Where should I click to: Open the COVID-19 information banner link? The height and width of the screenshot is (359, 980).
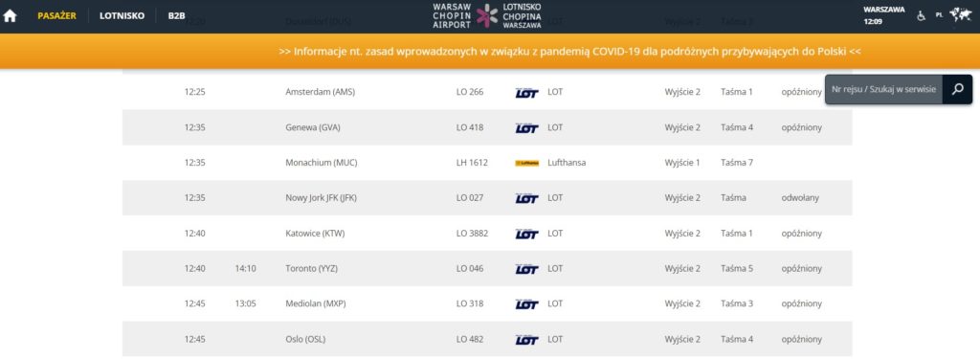click(x=570, y=52)
